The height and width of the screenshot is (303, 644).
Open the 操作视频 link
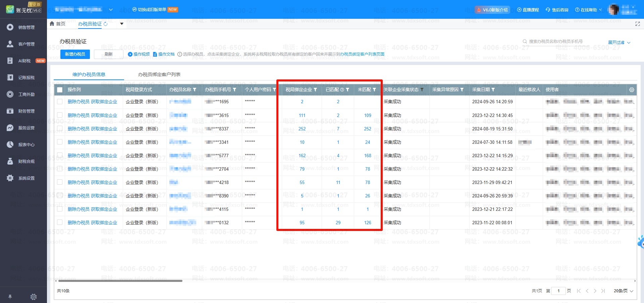coord(139,54)
